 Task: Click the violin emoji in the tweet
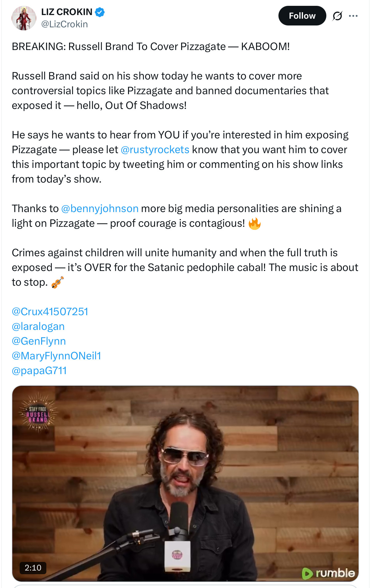[x=57, y=282]
